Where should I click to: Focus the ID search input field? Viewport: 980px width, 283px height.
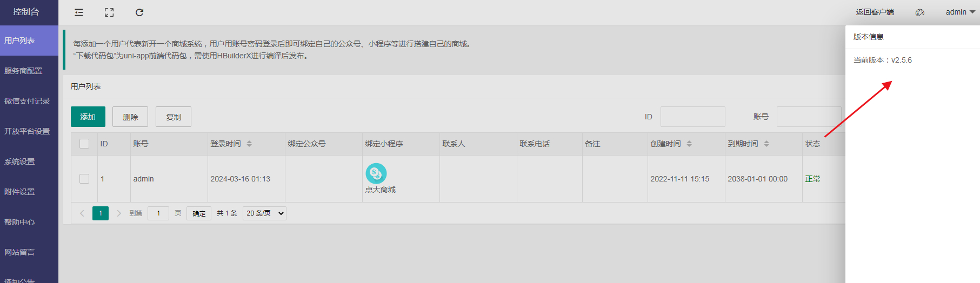point(692,117)
